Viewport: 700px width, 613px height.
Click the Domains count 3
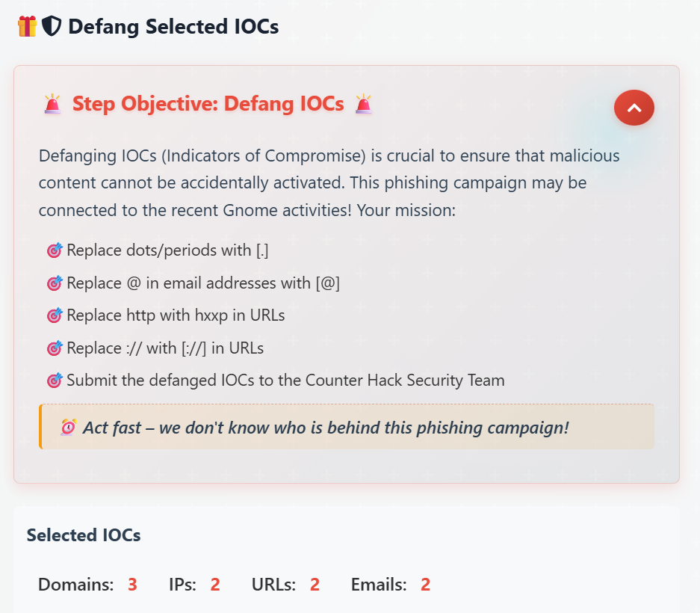pyautogui.click(x=132, y=585)
